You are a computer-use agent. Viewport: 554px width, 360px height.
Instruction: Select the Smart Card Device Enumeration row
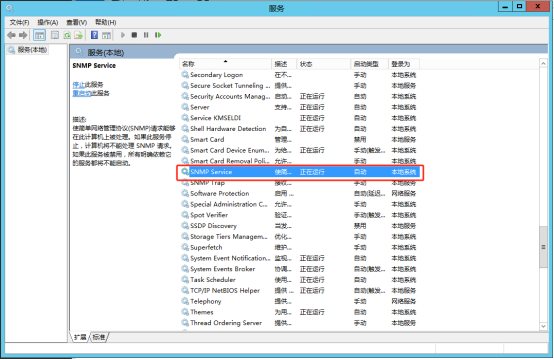pos(299,150)
